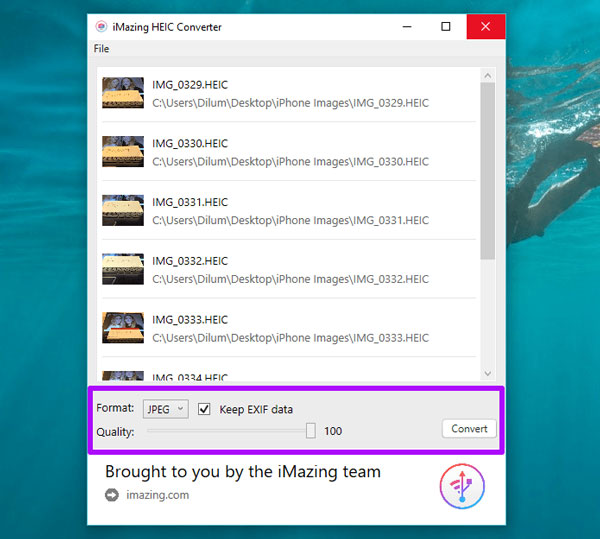Select the IMG_0329.HEIC thumbnail
This screenshot has height=539, width=600.
coord(123,93)
